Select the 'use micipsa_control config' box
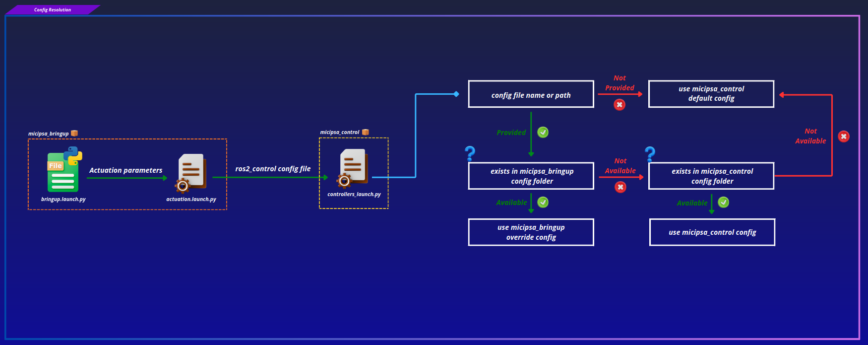The height and width of the screenshot is (345, 868). 712,232
